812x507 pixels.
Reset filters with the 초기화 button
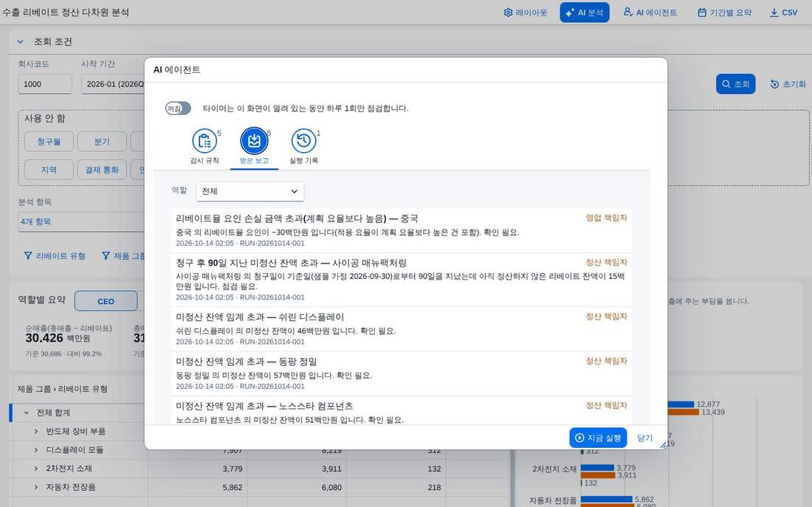pyautogui.click(x=788, y=84)
